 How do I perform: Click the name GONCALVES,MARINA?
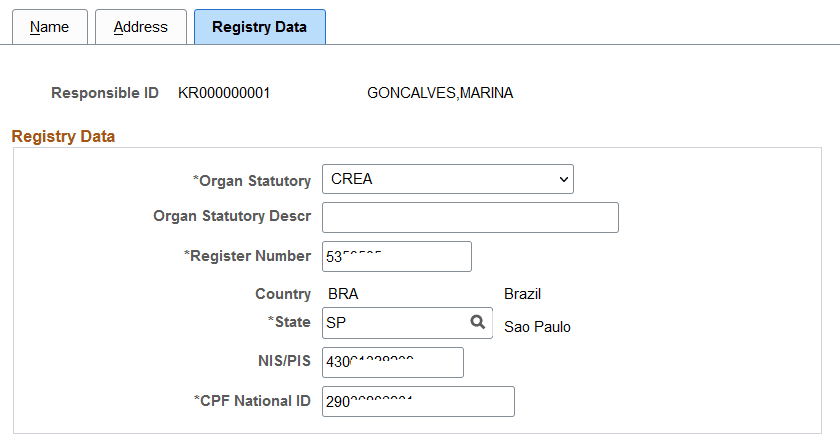(x=440, y=93)
